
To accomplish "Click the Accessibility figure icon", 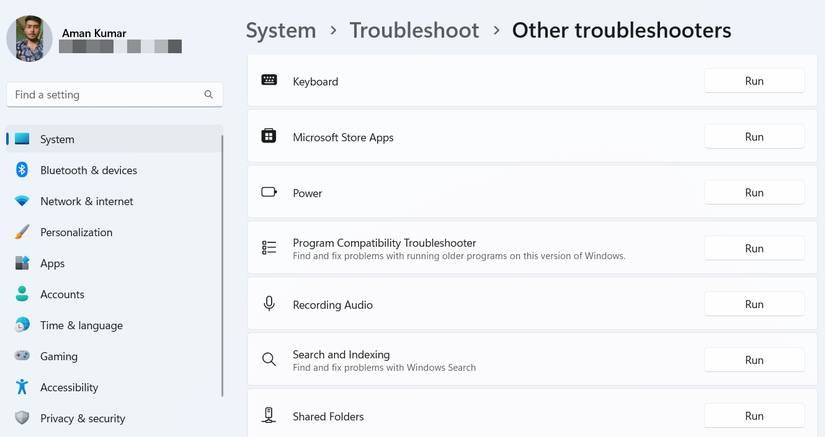I will (x=22, y=387).
